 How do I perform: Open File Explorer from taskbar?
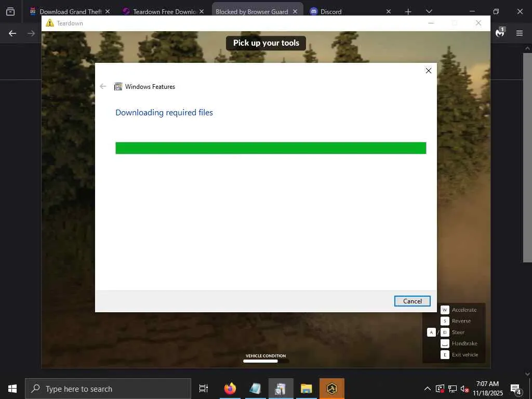pyautogui.click(x=307, y=389)
